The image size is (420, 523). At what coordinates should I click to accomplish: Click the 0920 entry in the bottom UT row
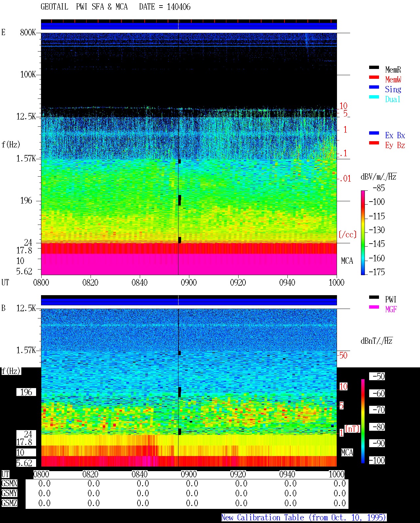(x=238, y=474)
